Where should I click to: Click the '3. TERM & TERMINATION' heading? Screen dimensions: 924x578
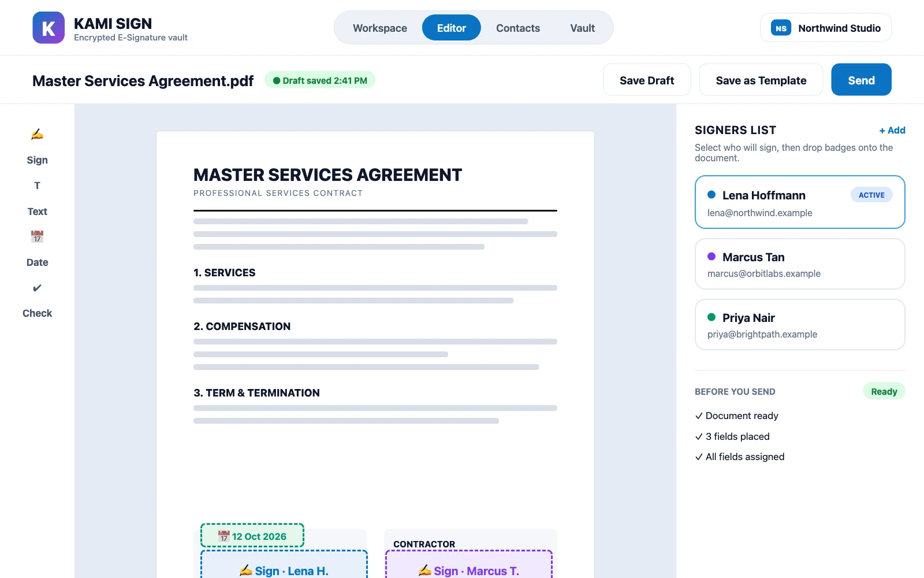(256, 393)
